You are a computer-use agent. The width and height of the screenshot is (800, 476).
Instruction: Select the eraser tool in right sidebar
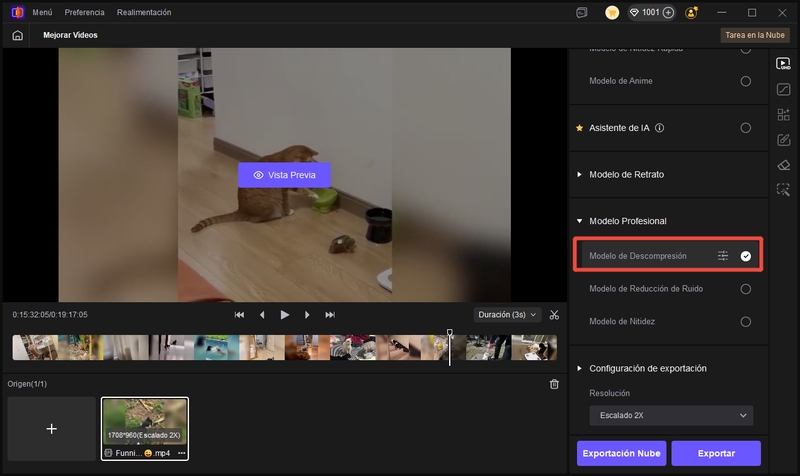pyautogui.click(x=783, y=164)
